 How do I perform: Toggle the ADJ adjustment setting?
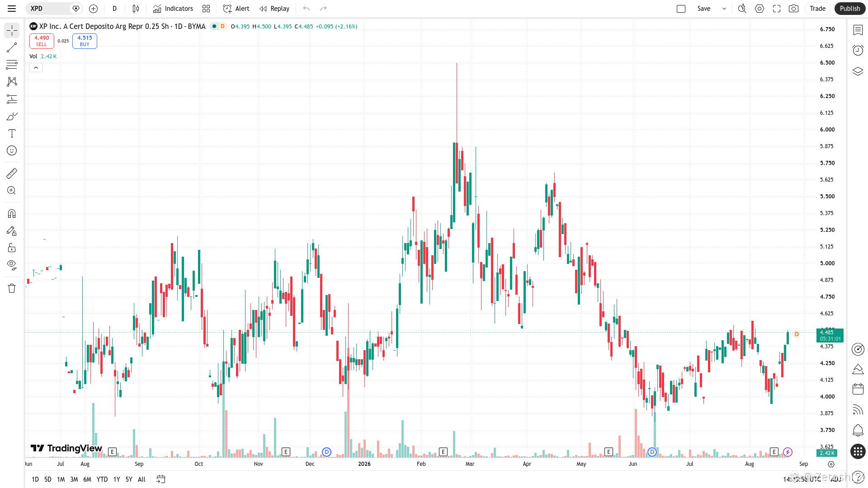pyautogui.click(x=835, y=479)
